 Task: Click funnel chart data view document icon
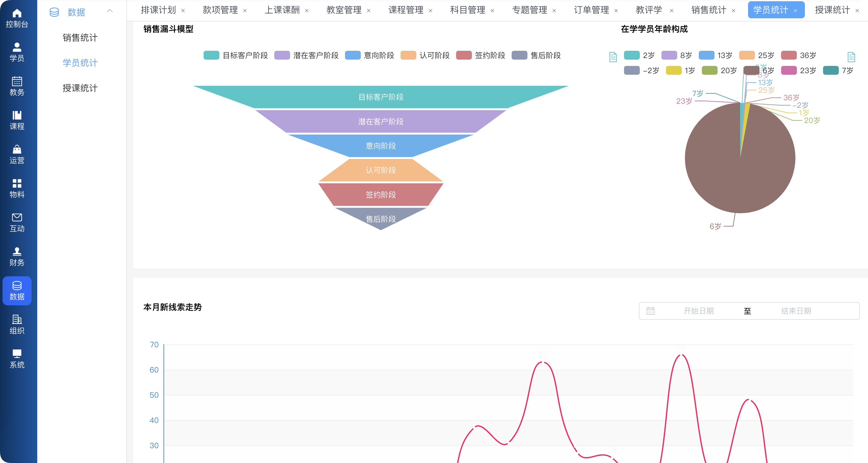(613, 57)
